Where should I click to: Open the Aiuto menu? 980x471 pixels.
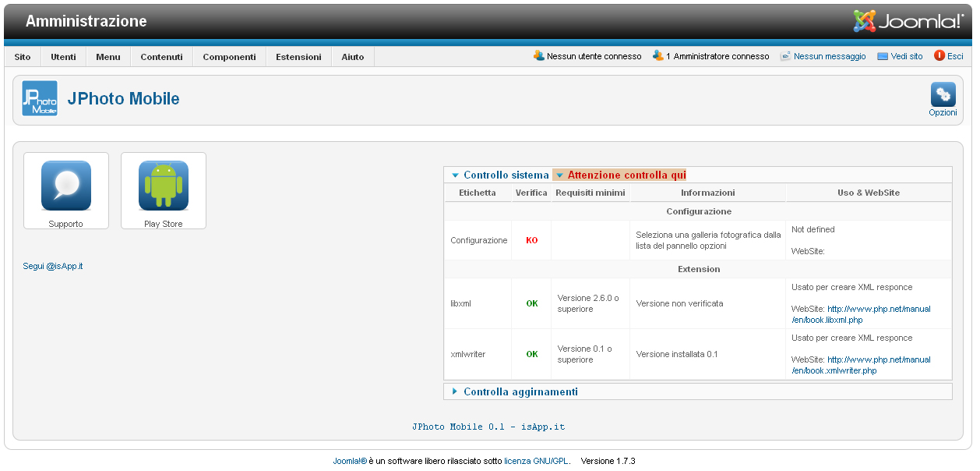[x=353, y=57]
